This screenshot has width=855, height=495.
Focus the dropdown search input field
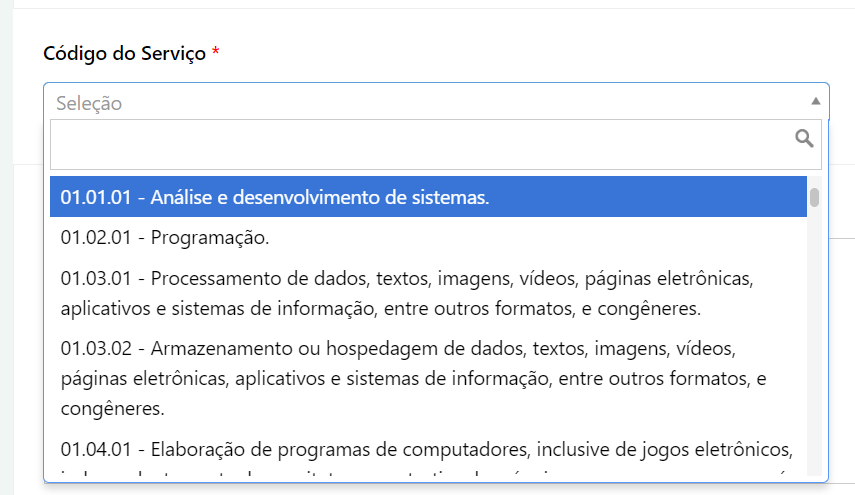tap(436, 144)
